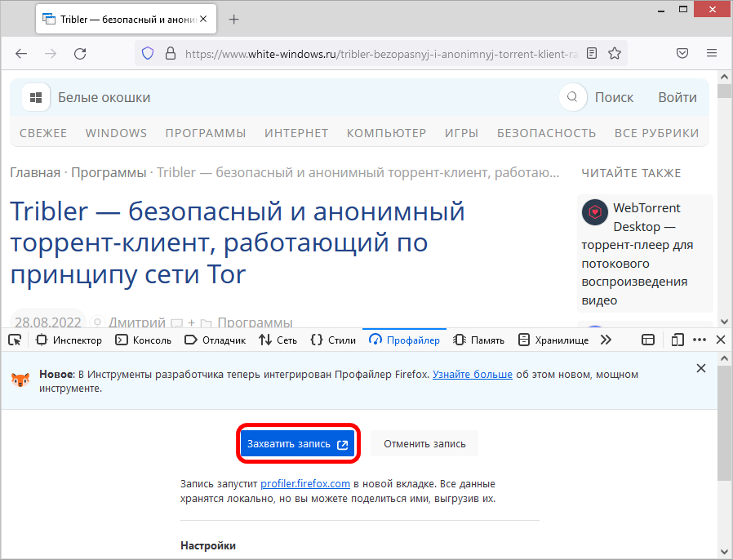The height and width of the screenshot is (560, 733).
Task: Switch to the Консоль tab
Action: tap(144, 340)
